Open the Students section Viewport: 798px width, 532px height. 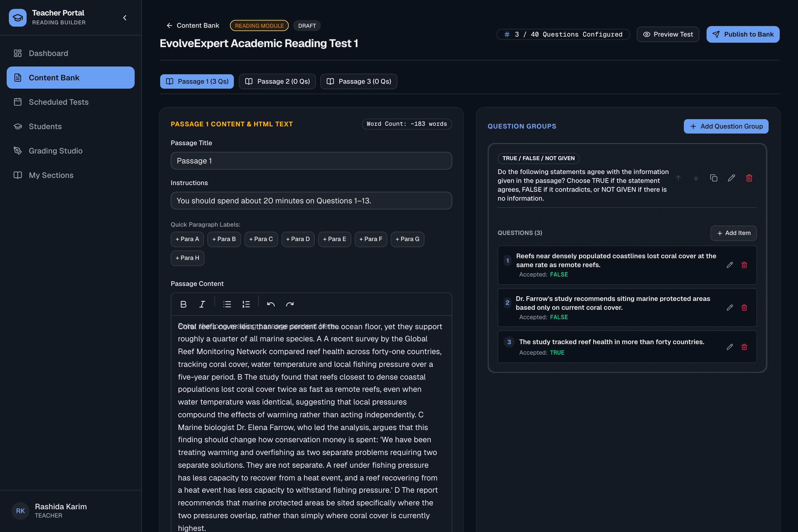pyautogui.click(x=71, y=127)
